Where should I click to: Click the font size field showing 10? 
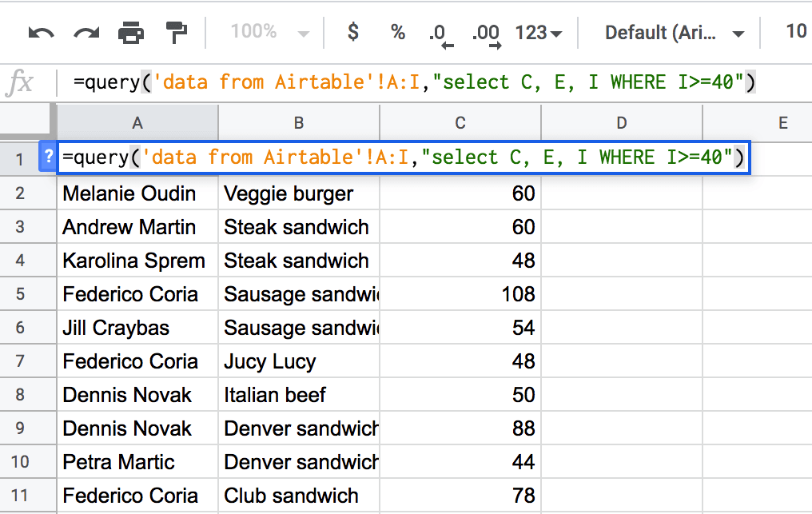[796, 32]
